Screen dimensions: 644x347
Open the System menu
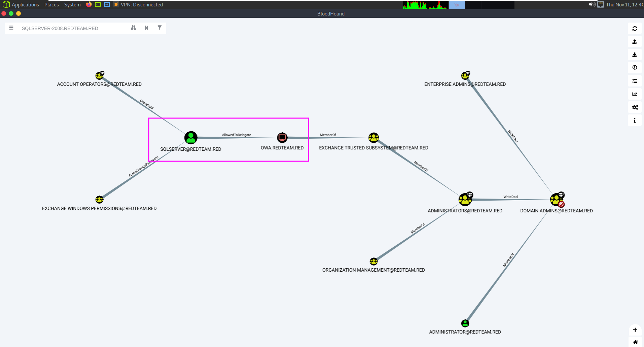tap(72, 5)
